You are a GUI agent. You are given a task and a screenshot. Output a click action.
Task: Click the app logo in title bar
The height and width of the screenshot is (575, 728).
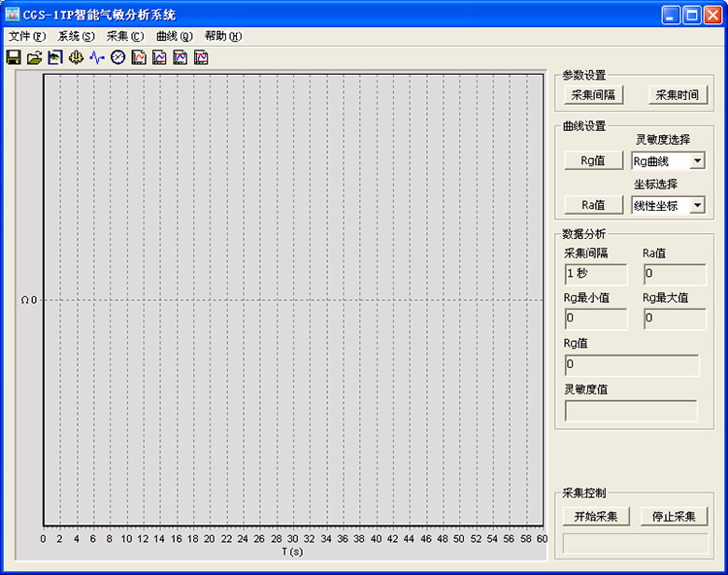pyautogui.click(x=12, y=15)
